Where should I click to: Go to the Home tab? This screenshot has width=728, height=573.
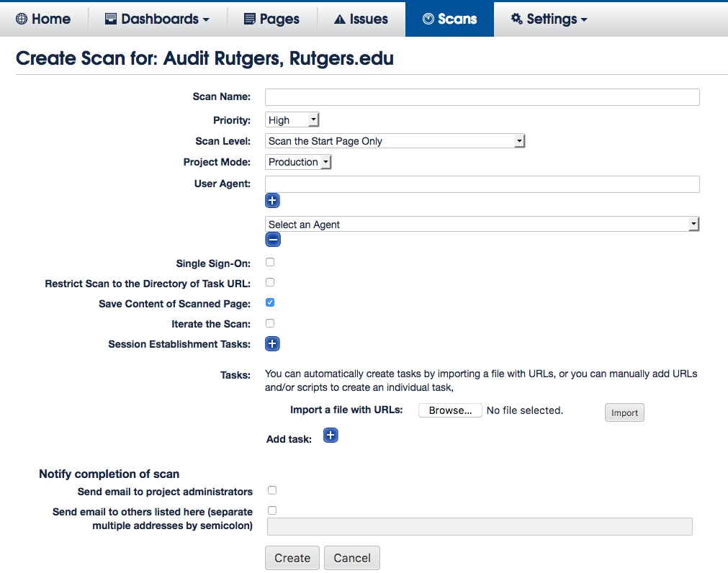click(x=43, y=19)
